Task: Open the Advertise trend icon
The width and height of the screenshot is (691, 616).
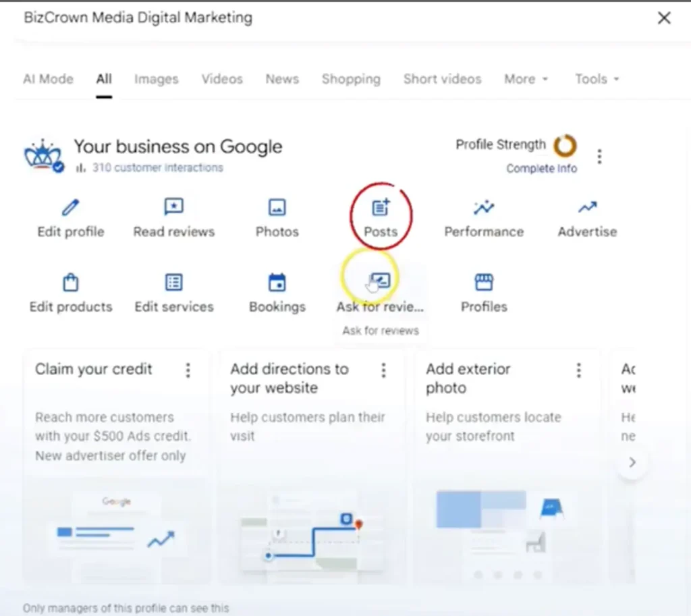Action: 587,207
